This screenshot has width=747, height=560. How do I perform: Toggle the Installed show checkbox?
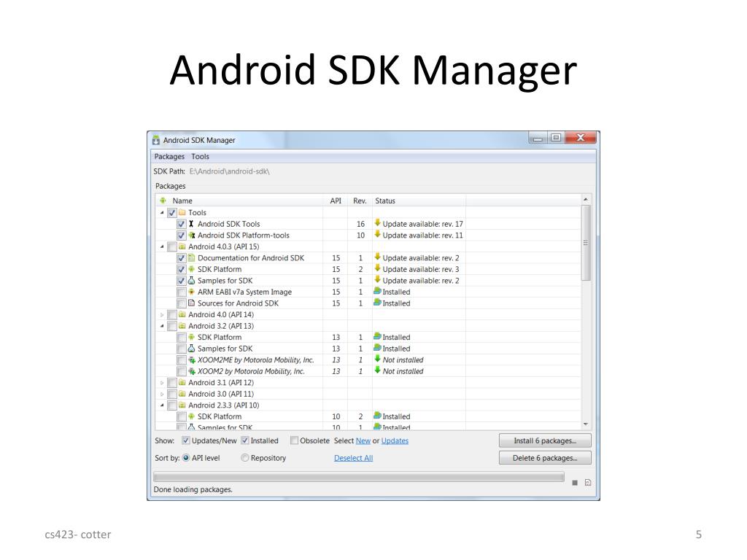(245, 440)
